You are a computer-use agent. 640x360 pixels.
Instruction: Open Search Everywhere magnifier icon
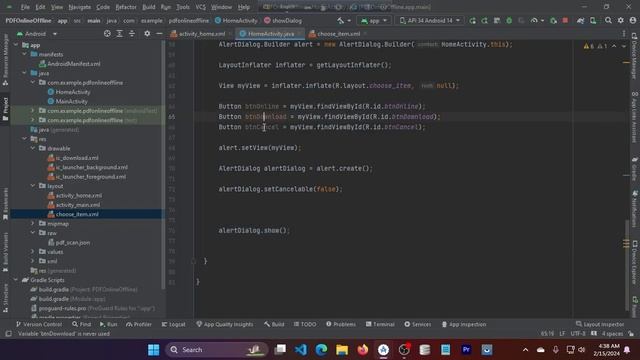tap(608, 20)
